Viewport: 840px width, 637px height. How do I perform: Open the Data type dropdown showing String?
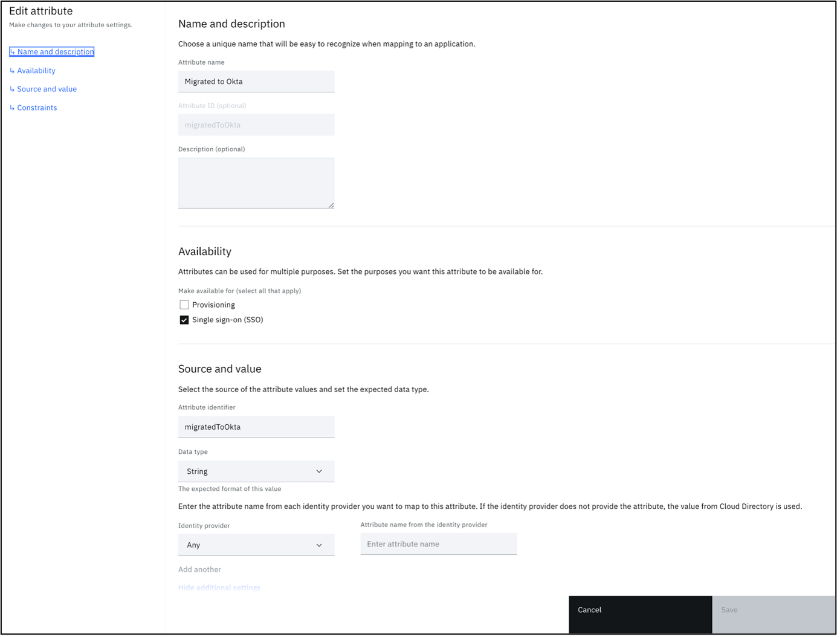pos(256,471)
